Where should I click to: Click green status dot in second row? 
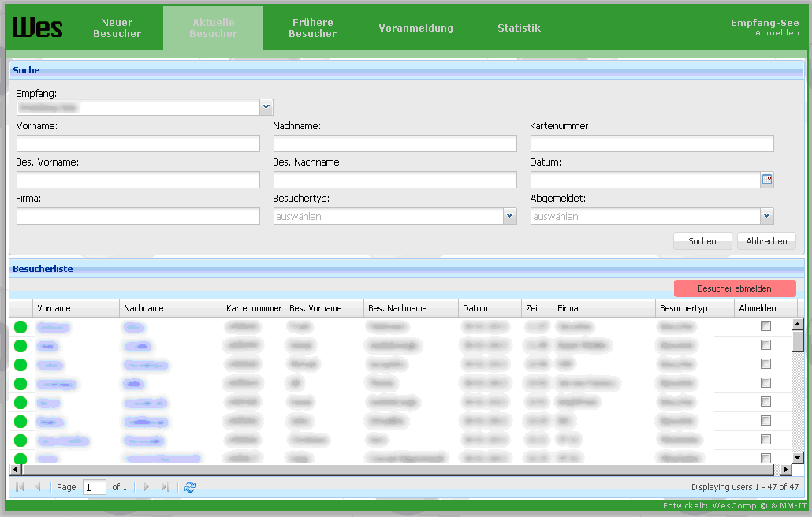tap(20, 346)
